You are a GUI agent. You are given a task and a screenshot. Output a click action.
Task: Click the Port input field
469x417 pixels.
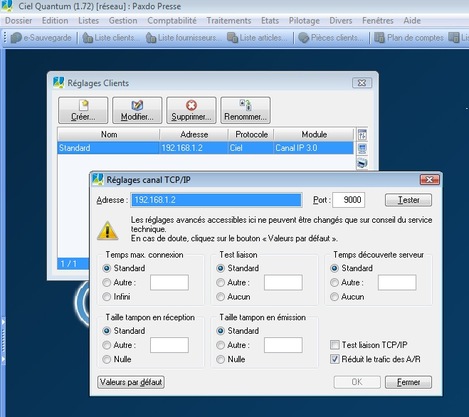tap(348, 200)
